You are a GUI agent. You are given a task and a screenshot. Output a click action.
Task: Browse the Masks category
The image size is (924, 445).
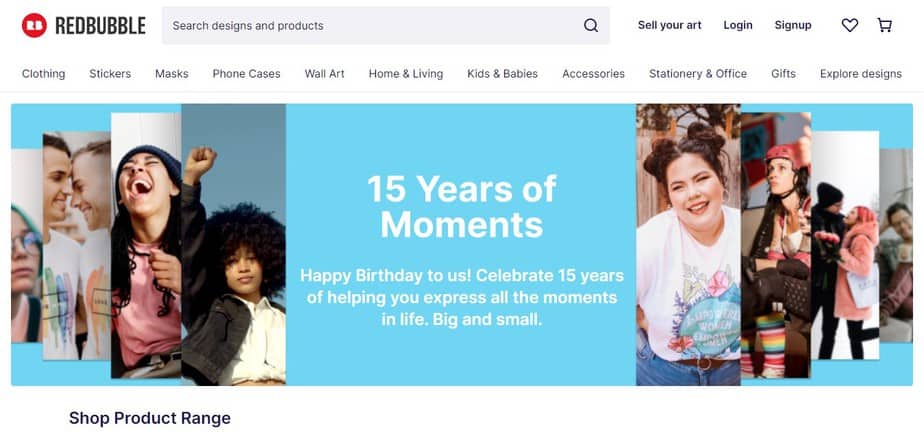(172, 73)
